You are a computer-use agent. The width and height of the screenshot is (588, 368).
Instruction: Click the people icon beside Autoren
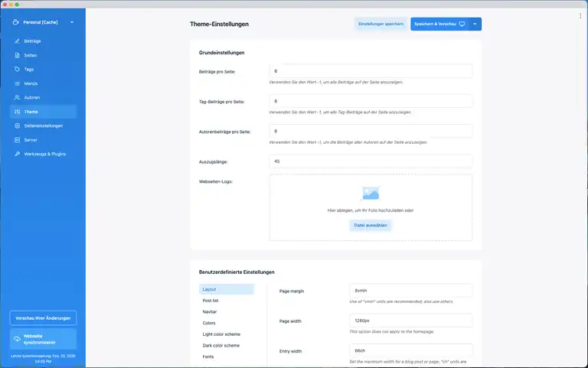(x=18, y=97)
